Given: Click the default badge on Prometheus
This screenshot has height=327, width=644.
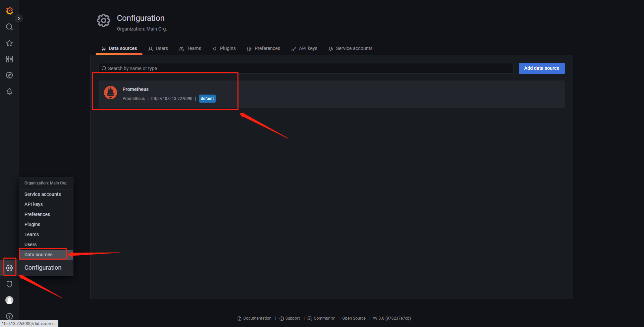Looking at the screenshot, I should click(x=207, y=99).
